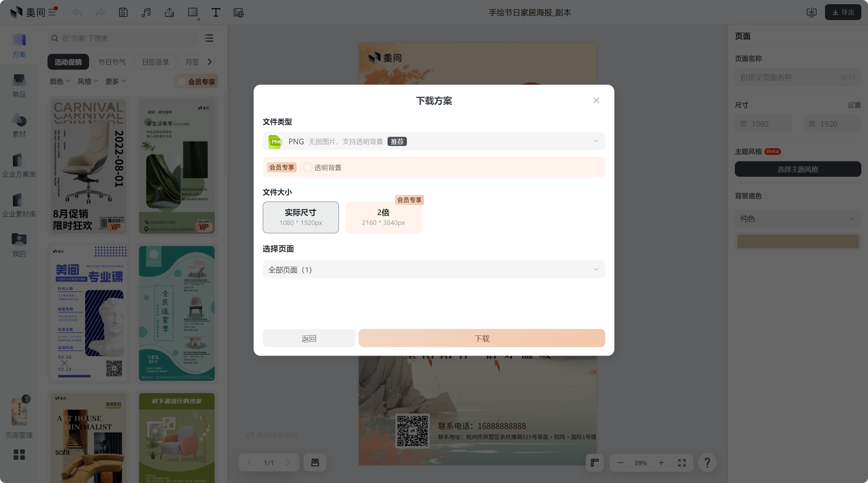Click the 导出 export button
Viewport: 868px width, 483px height.
[x=843, y=12]
